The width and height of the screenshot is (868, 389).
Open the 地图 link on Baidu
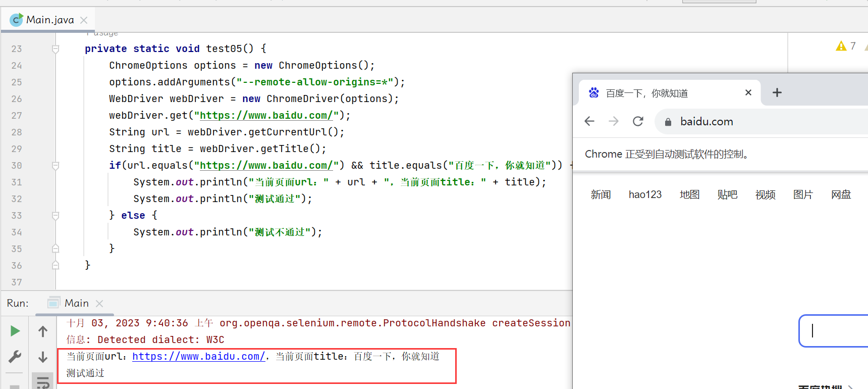(689, 194)
